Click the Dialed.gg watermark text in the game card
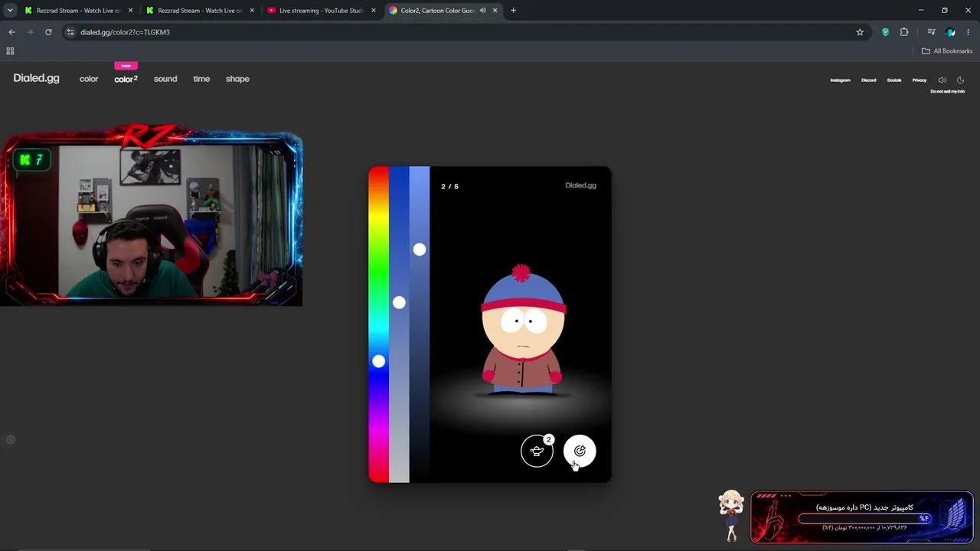Image resolution: width=980 pixels, height=551 pixels. [580, 185]
